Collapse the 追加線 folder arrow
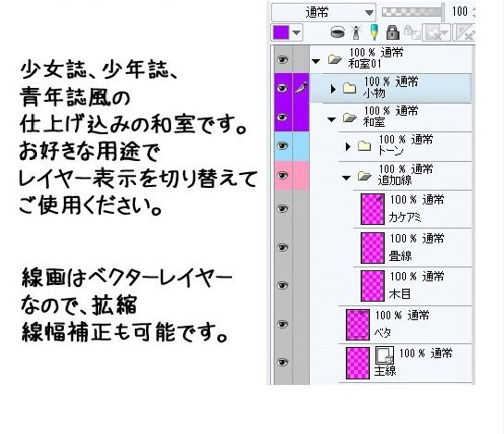This screenshot has height=434, width=504. [x=346, y=178]
